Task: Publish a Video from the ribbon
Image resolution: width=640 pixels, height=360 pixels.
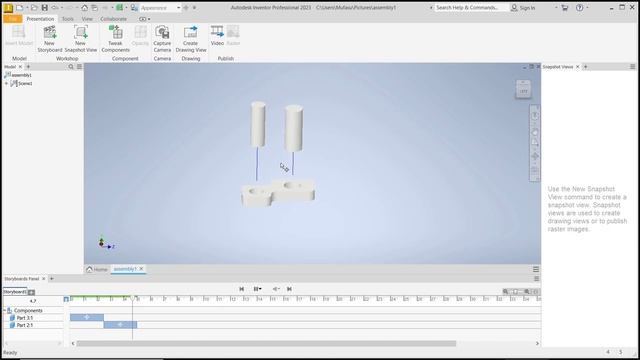Action: point(217,35)
